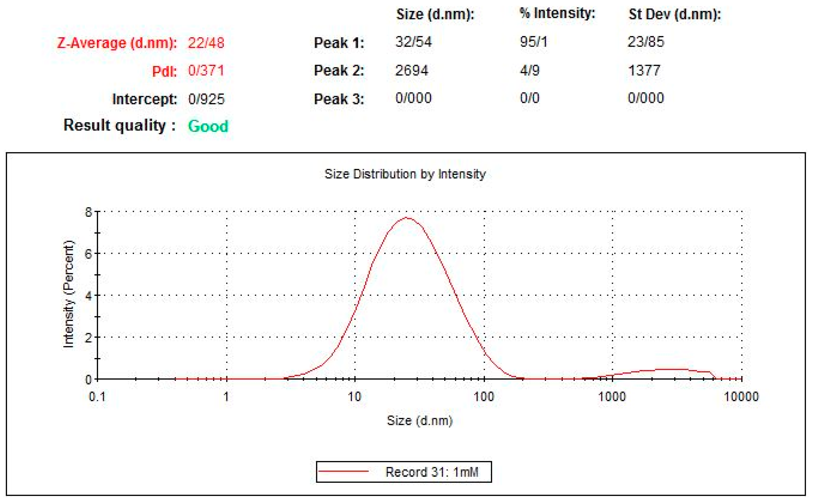This screenshot has width=813, height=504.
Task: Click Peak 3 intensity value 0/0
Action: pyautogui.click(x=529, y=98)
